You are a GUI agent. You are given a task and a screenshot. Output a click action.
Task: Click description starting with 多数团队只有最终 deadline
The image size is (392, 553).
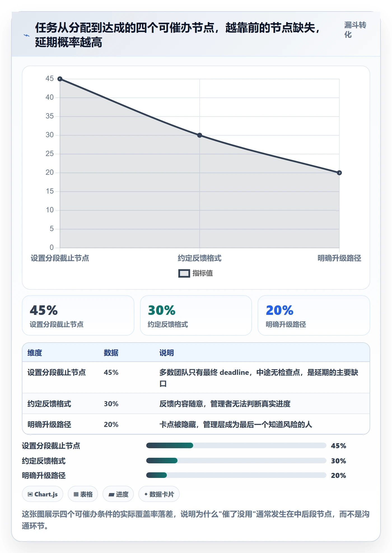(259, 378)
